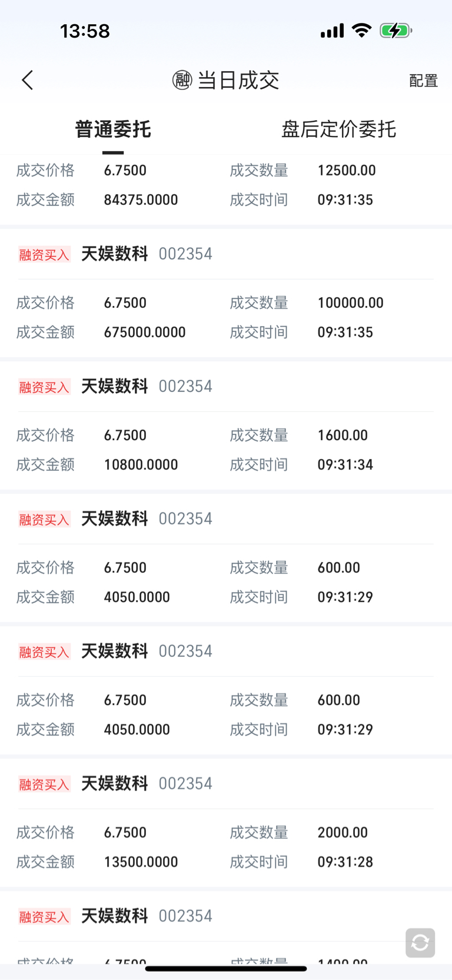The height and width of the screenshot is (980, 452).
Task: Tap the clock showing 13:58
Action: point(85,31)
